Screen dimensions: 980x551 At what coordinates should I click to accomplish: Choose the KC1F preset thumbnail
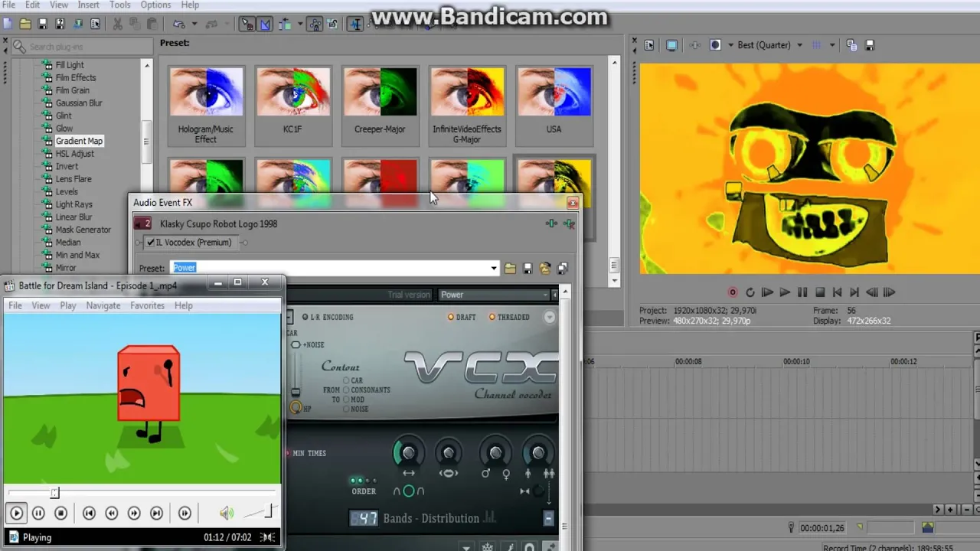[292, 105]
